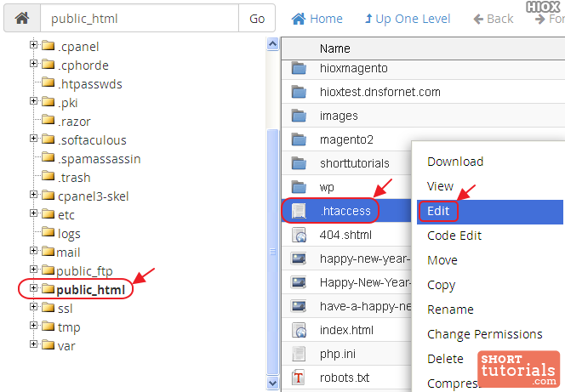The width and height of the screenshot is (565, 392).
Task: Open etc in folder tree
Action: coord(66,215)
